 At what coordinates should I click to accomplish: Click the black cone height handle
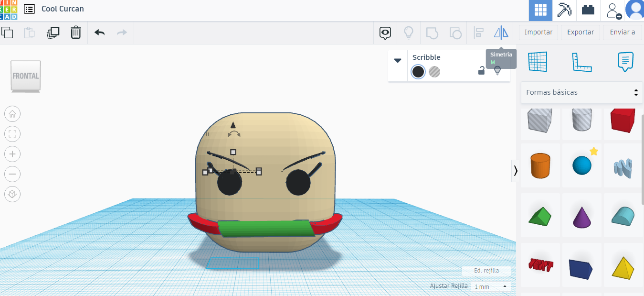coord(233,125)
